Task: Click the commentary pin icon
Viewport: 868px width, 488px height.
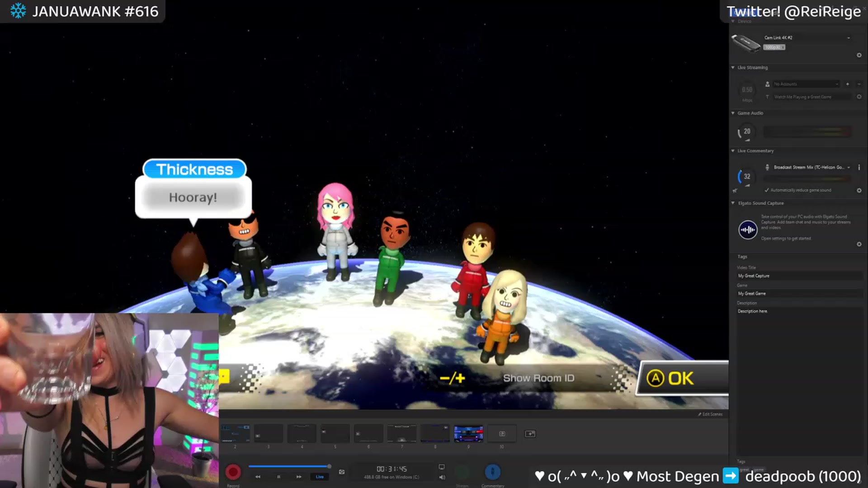Action: click(735, 191)
